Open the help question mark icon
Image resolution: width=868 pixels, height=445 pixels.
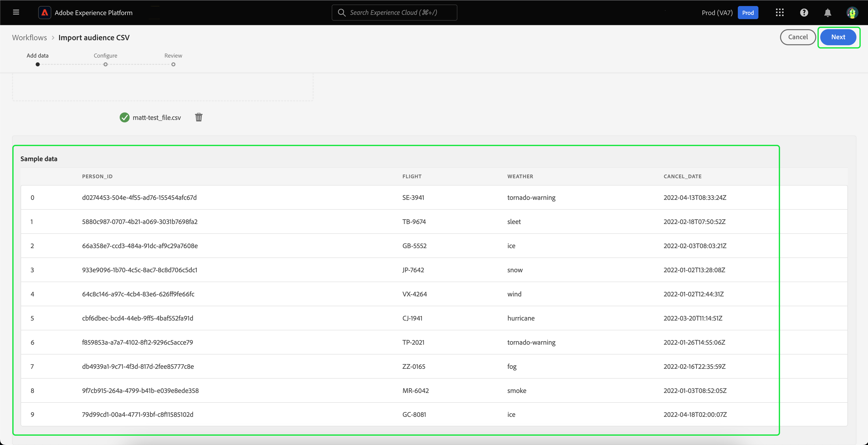point(804,13)
